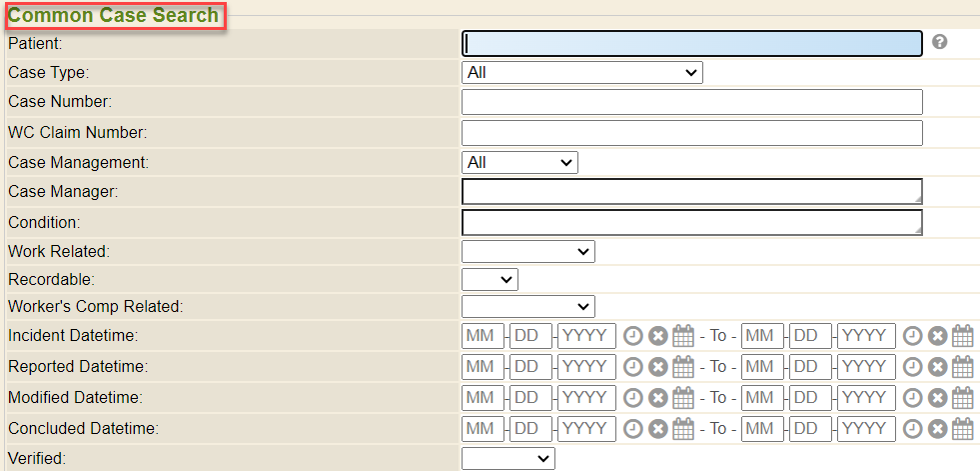
Task: Open calendar for Incident Datetime end date
Action: coord(962,336)
